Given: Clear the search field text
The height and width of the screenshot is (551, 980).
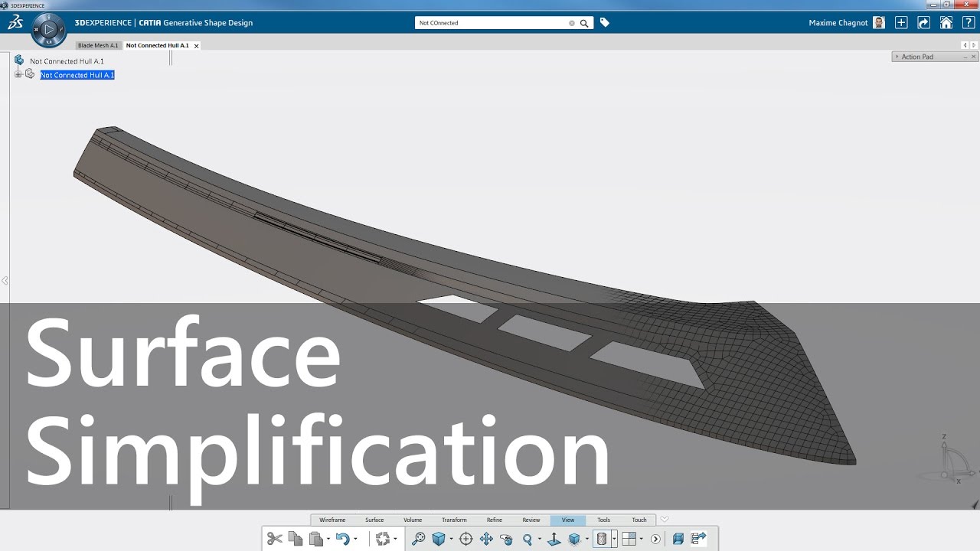Looking at the screenshot, I should (572, 23).
